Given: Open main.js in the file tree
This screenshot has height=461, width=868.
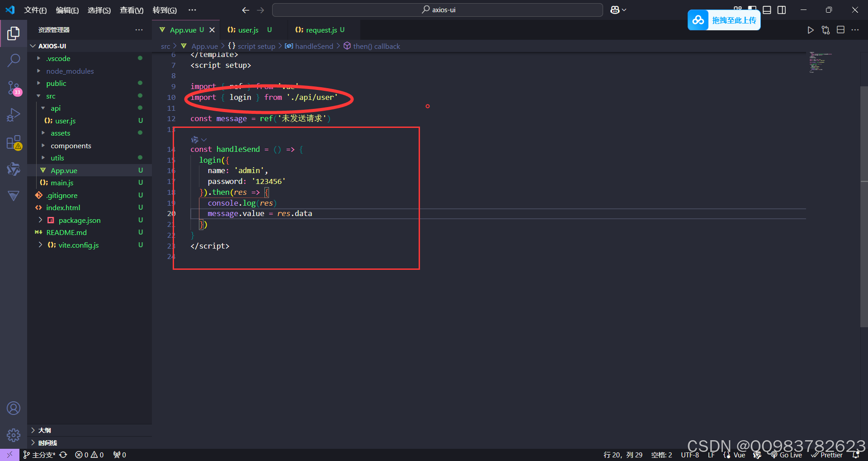Looking at the screenshot, I should point(90,183).
